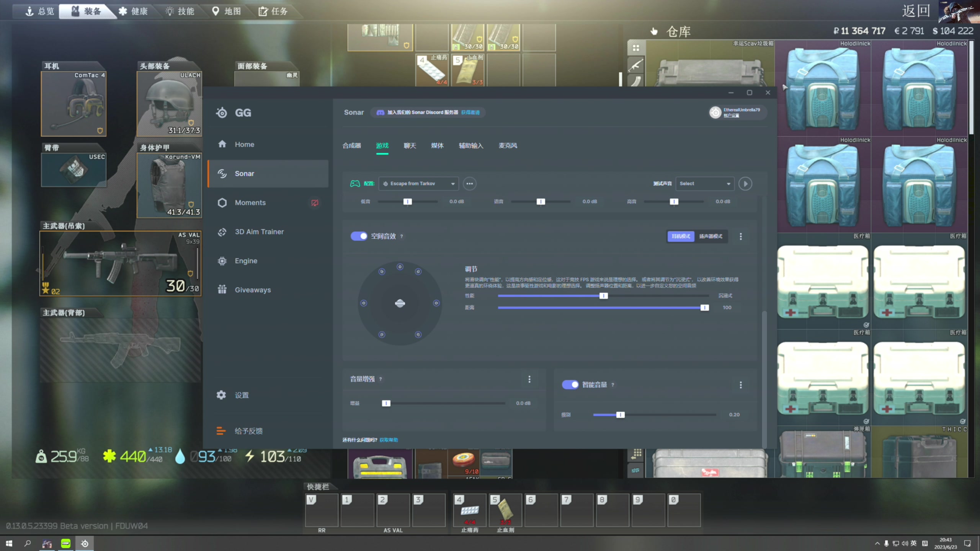Open Windows Start menu
The height and width of the screenshot is (551, 980).
pyautogui.click(x=9, y=543)
